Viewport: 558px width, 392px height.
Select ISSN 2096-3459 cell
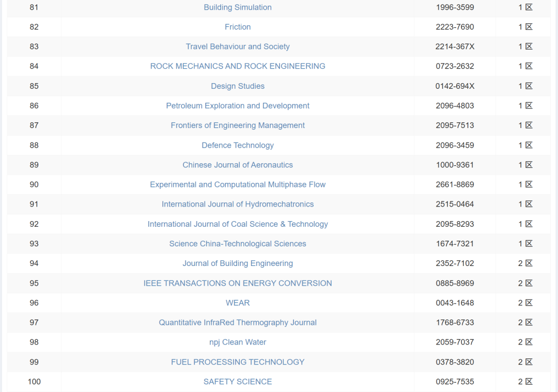455,145
